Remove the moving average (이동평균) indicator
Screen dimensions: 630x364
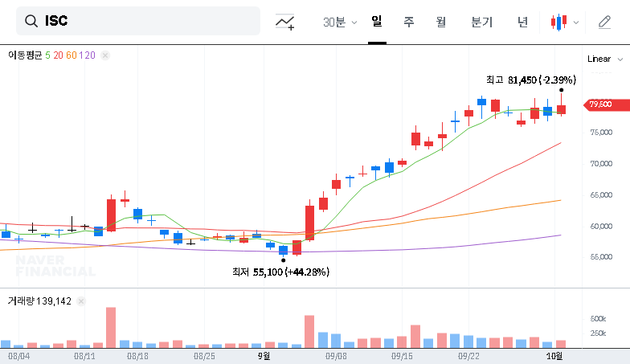(x=105, y=55)
